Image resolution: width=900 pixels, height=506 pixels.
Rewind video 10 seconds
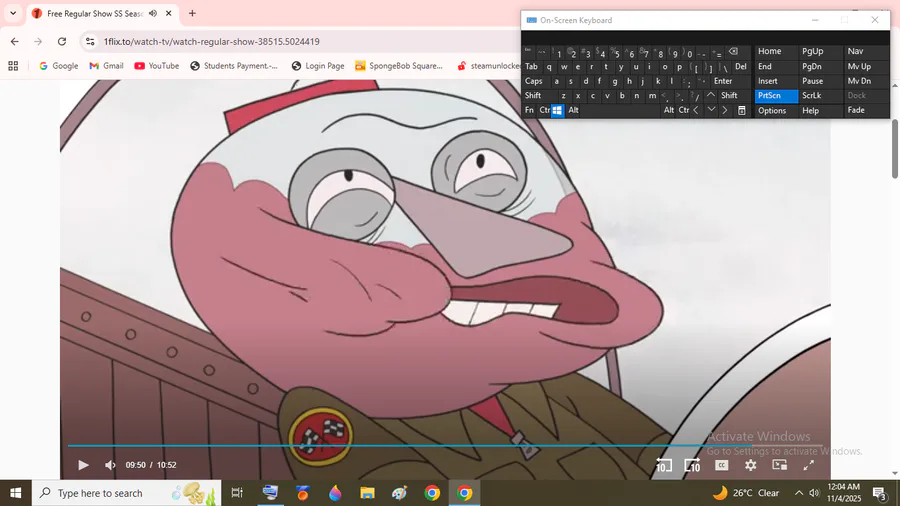664,465
